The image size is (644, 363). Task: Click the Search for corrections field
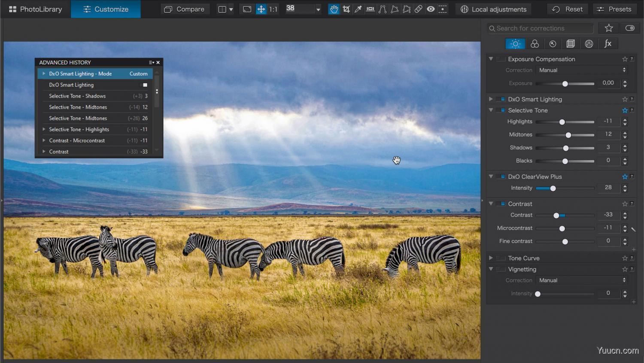(540, 28)
